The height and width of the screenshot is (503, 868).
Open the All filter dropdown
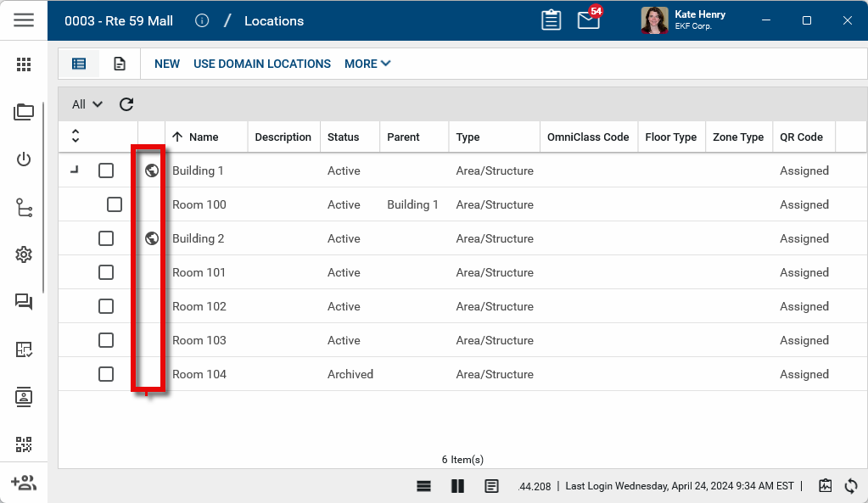[x=87, y=104]
